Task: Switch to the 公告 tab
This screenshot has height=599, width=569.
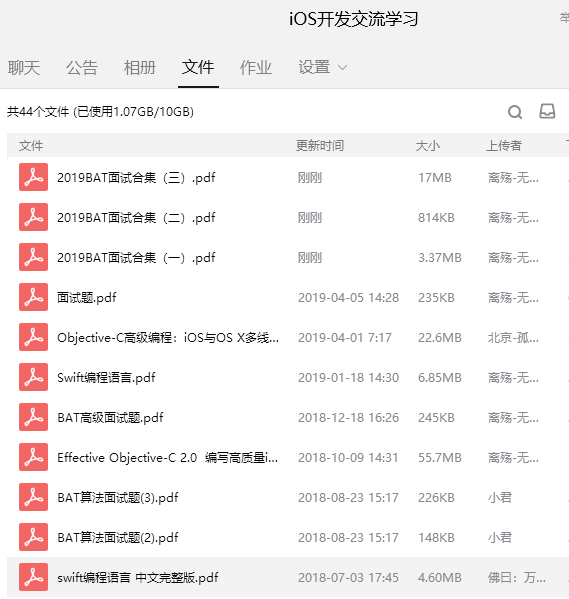Action: click(x=82, y=68)
